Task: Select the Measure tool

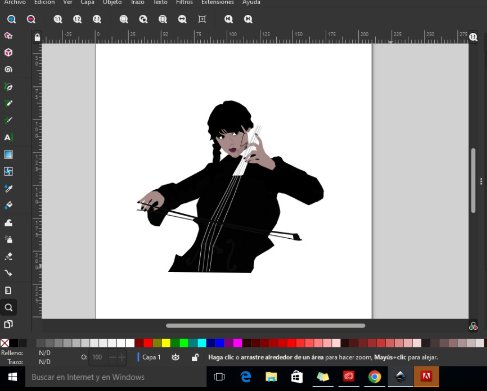Action: [x=8, y=290]
